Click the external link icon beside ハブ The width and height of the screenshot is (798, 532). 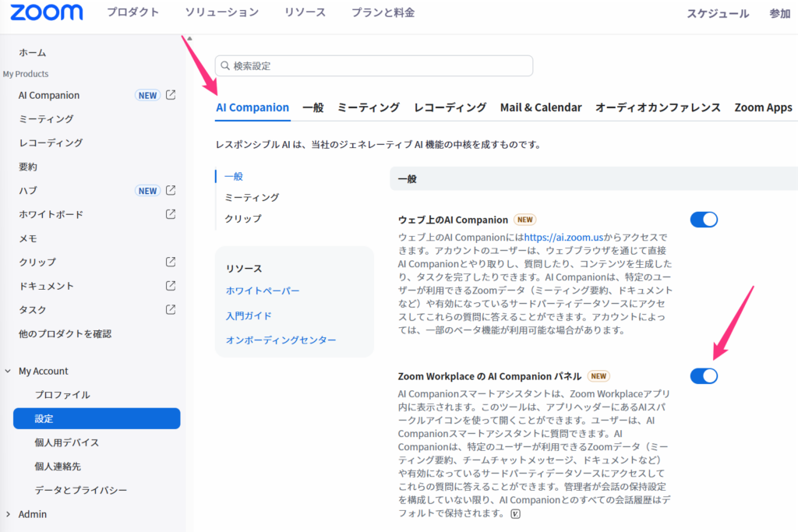171,190
